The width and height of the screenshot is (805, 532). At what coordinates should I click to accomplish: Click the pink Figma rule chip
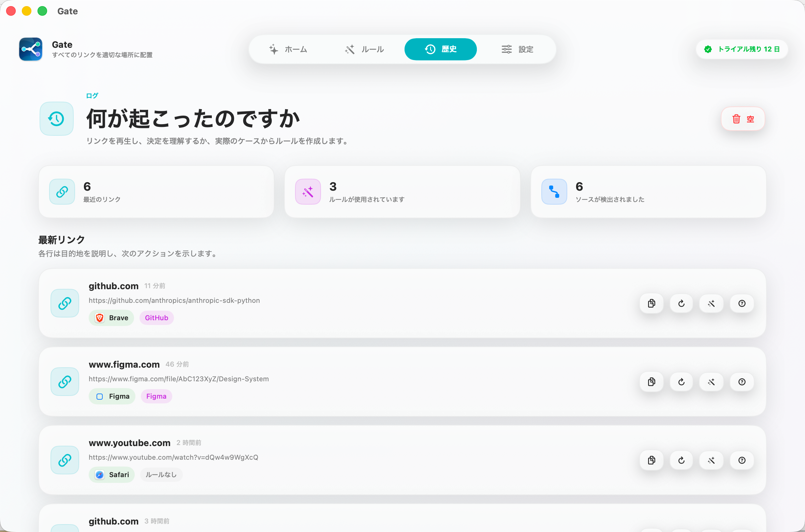click(x=157, y=396)
